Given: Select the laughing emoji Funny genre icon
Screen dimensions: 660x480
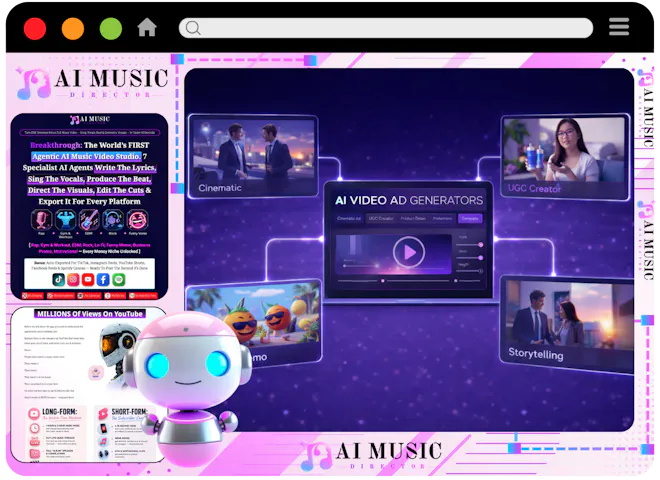Looking at the screenshot, I should pyautogui.click(x=138, y=220).
